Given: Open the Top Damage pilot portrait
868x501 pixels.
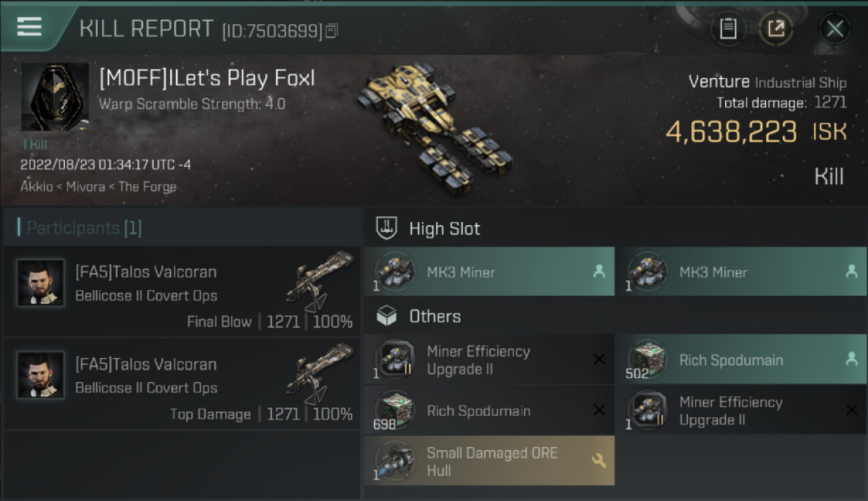Looking at the screenshot, I should 41,375.
